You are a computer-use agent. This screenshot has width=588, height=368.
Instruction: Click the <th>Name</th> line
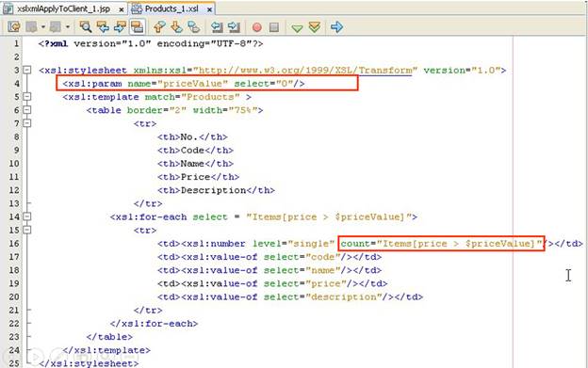tap(195, 164)
